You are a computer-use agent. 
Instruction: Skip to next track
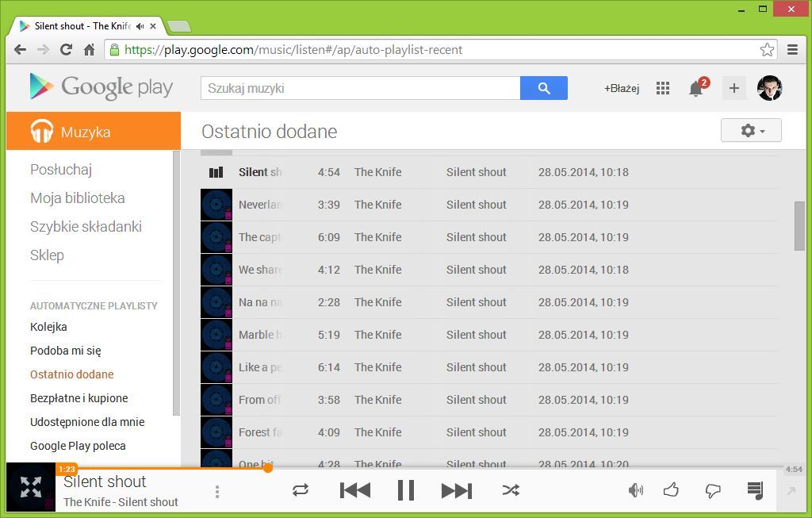coord(456,490)
